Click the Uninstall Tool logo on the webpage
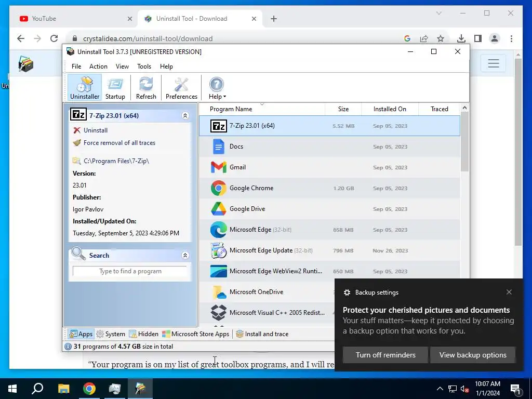Screen dimensions: 532x399 click(26, 64)
